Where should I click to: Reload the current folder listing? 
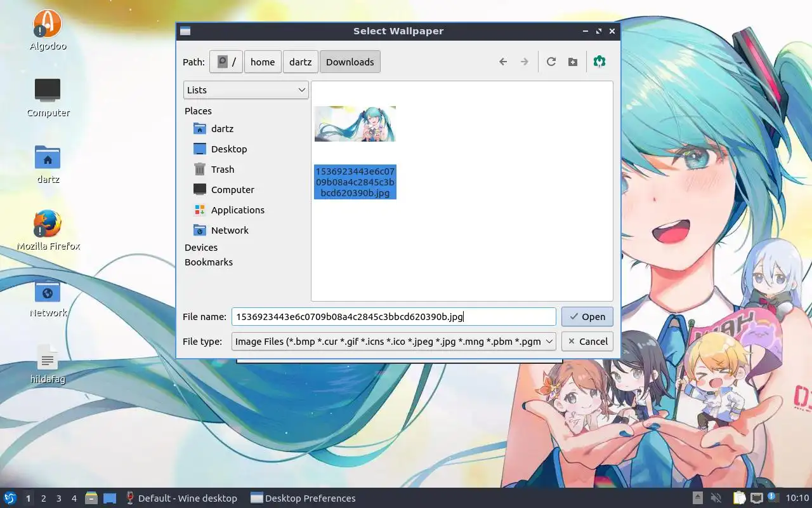[551, 62]
